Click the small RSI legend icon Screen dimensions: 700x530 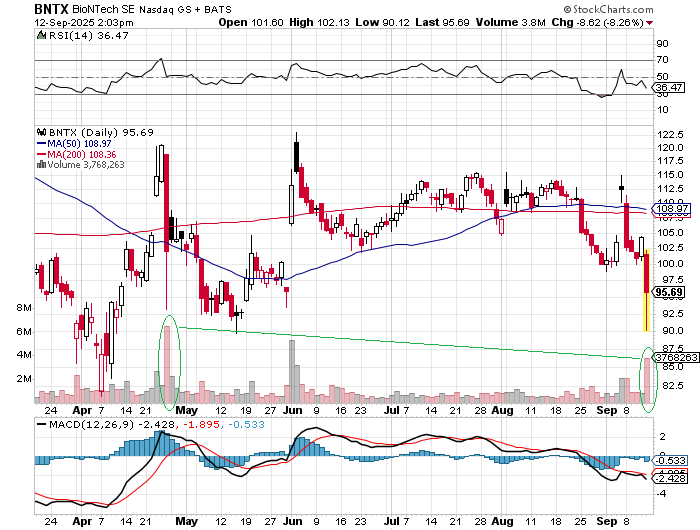[x=41, y=35]
